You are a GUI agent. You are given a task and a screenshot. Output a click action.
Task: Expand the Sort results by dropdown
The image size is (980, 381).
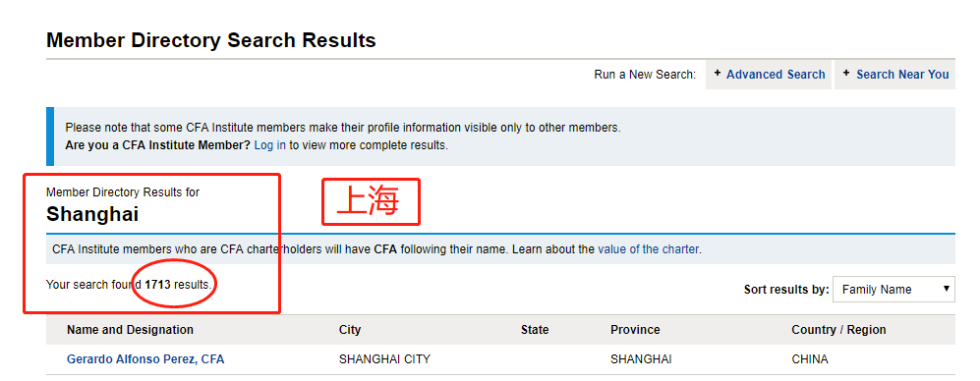click(894, 289)
